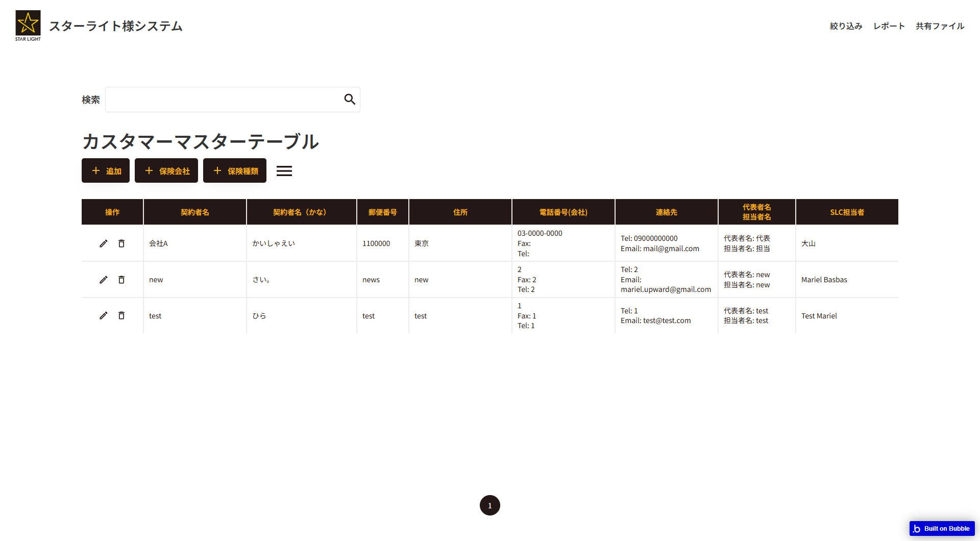Open the hamburger options menu next to 保険種類
This screenshot has height=541, width=980.
[x=284, y=170]
